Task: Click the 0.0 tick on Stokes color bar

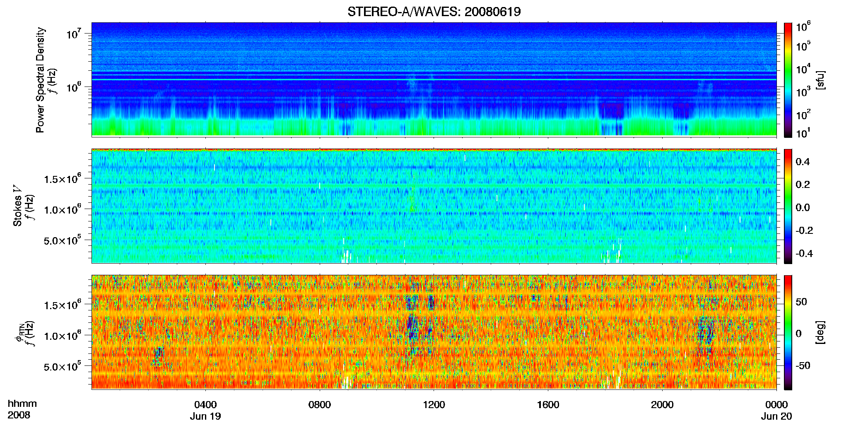Action: (x=803, y=208)
